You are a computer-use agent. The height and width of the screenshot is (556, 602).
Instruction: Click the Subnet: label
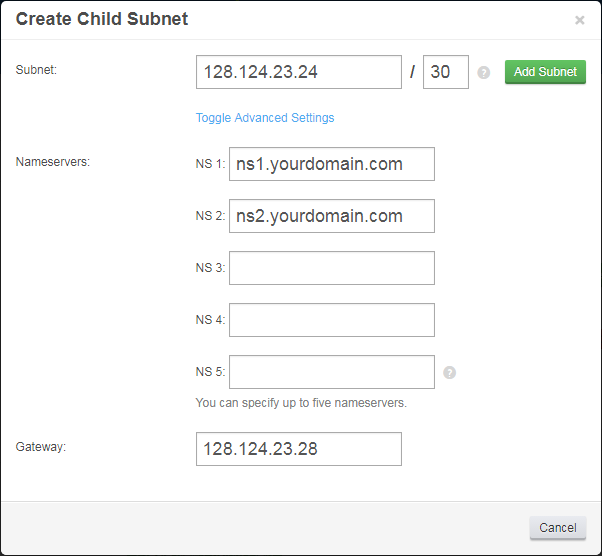[x=36, y=70]
